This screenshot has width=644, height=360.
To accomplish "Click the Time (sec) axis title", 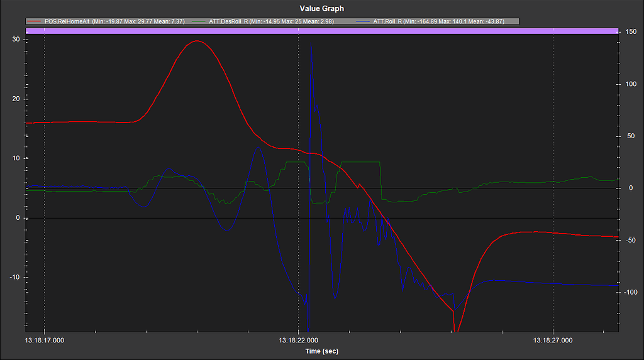I will click(322, 351).
